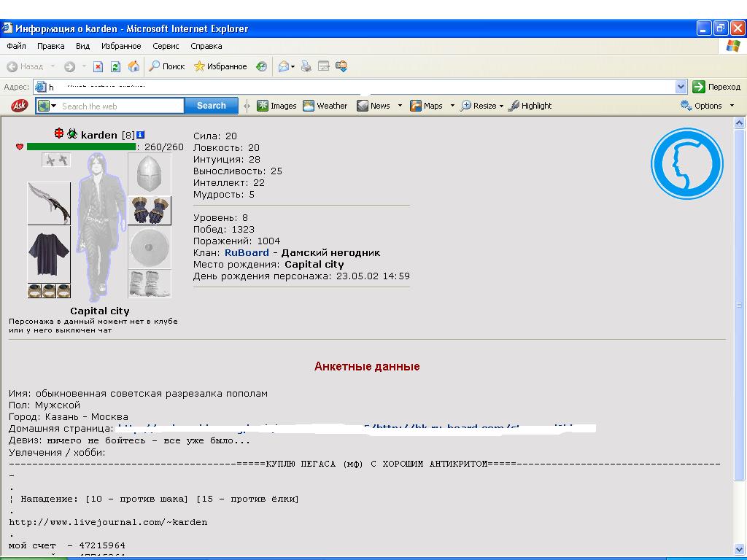Screen dimensions: 747x560
Task: Click the scrollbar down arrow
Action: 740,548
